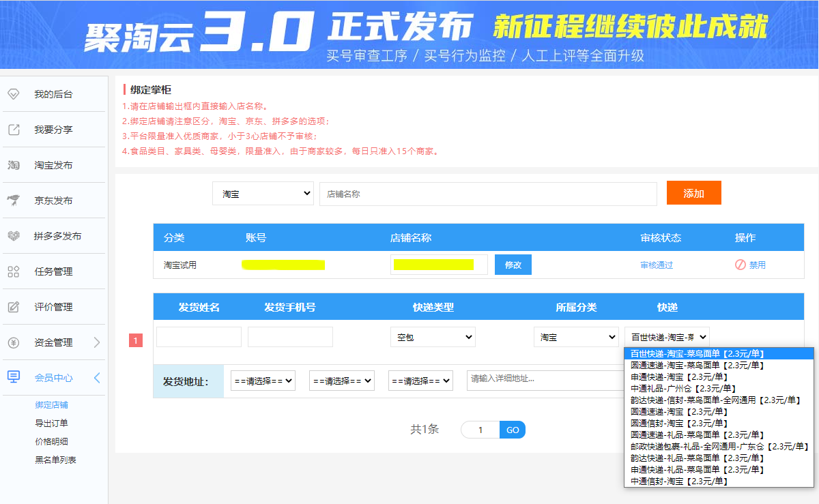
Task: Collapse the 会员中心 chevron arrow
Action: coord(97,378)
